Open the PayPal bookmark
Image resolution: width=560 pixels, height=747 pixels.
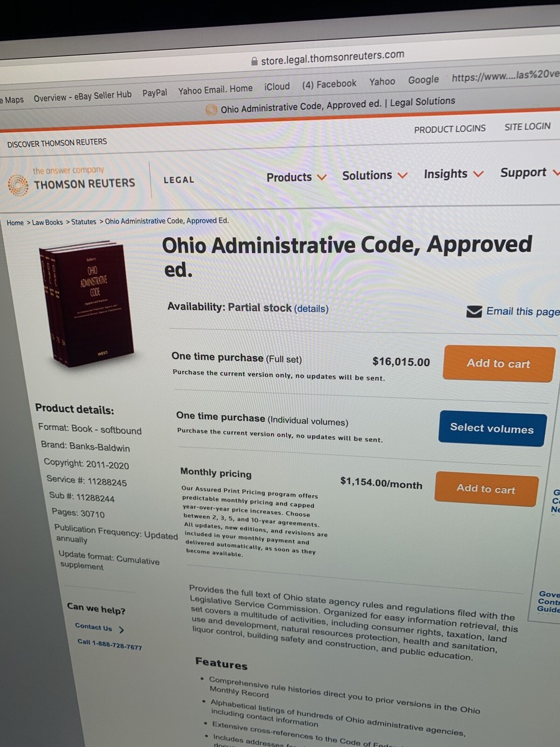[x=155, y=93]
